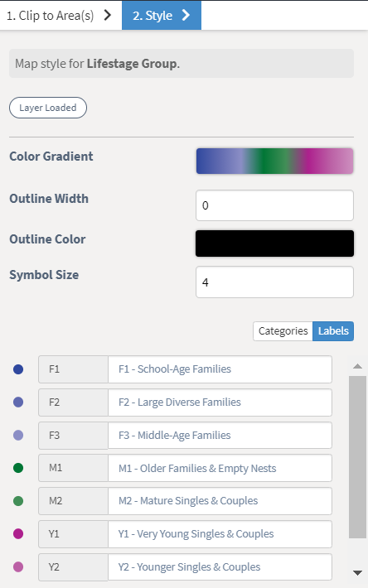The image size is (368, 588).
Task: Edit the 'F3 - Middle-Age Families' label field
Action: [220, 435]
